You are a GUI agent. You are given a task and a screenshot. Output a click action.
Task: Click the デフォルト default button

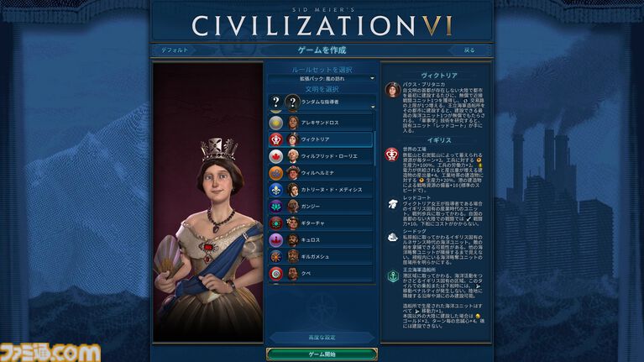pos(175,50)
